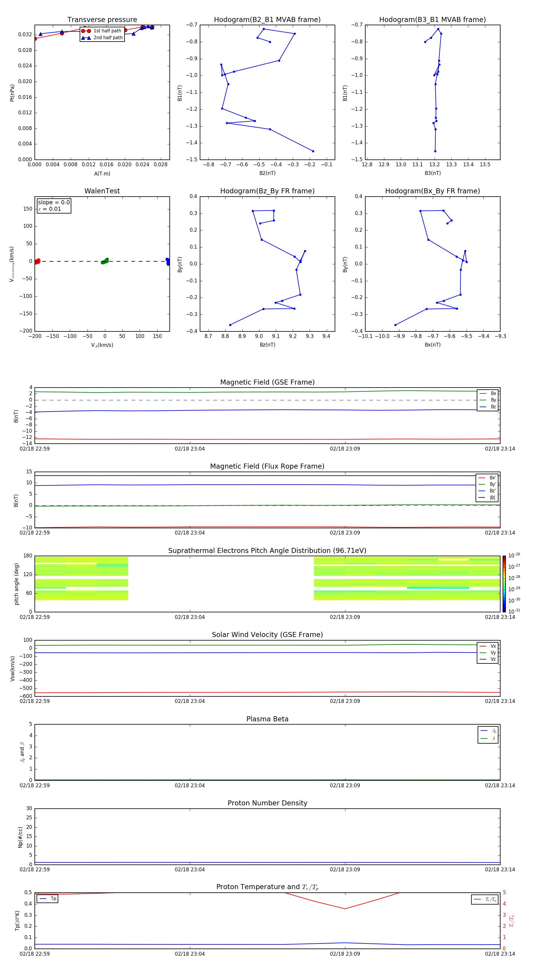The height and width of the screenshot is (980, 535).
Task: Click the 'r = 0.01' annotation
Action: (50, 209)
